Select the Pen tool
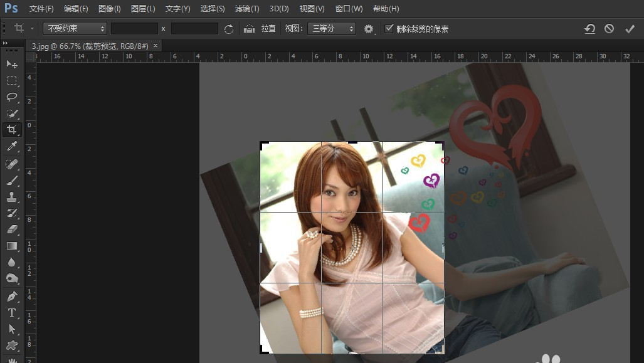Image resolution: width=644 pixels, height=363 pixels. coord(12,297)
